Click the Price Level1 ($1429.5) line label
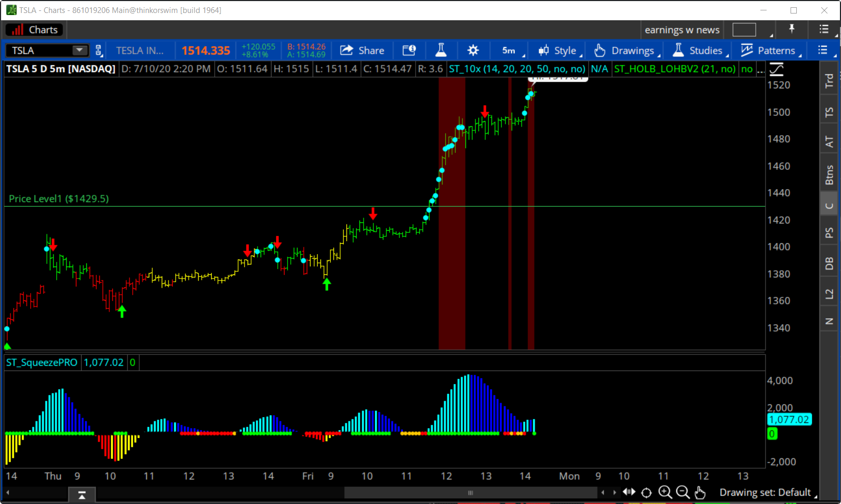This screenshot has width=841, height=504. pos(59,198)
